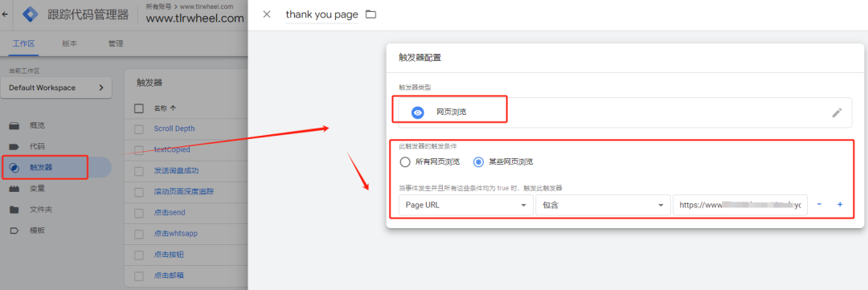868x290 pixels.
Task: Click the eye icon for 网页浏览 trigger type
Action: [x=418, y=112]
